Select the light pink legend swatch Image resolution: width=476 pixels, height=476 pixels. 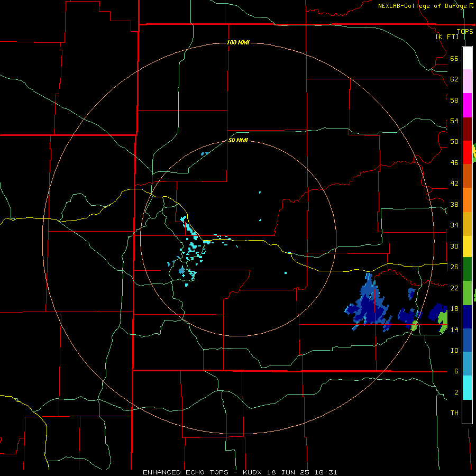click(x=467, y=81)
